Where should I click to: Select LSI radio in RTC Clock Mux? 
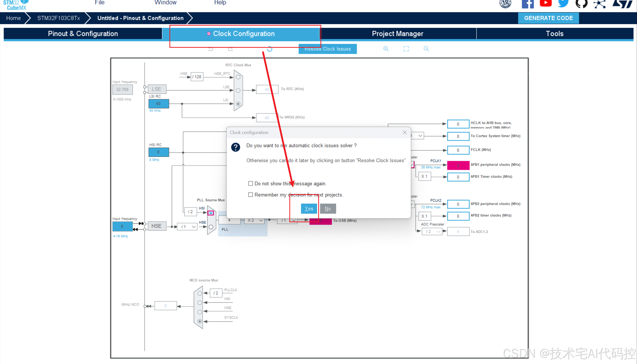(238, 104)
